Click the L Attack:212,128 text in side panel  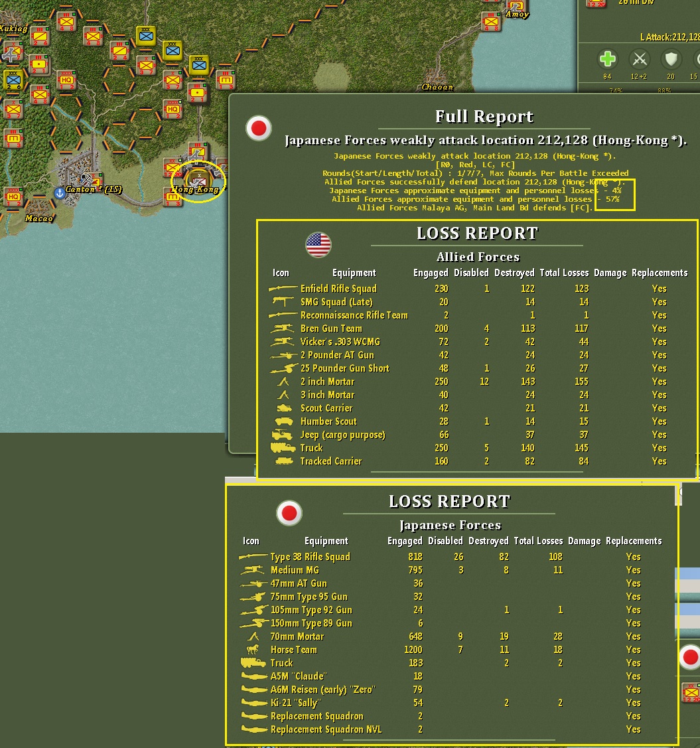click(669, 37)
